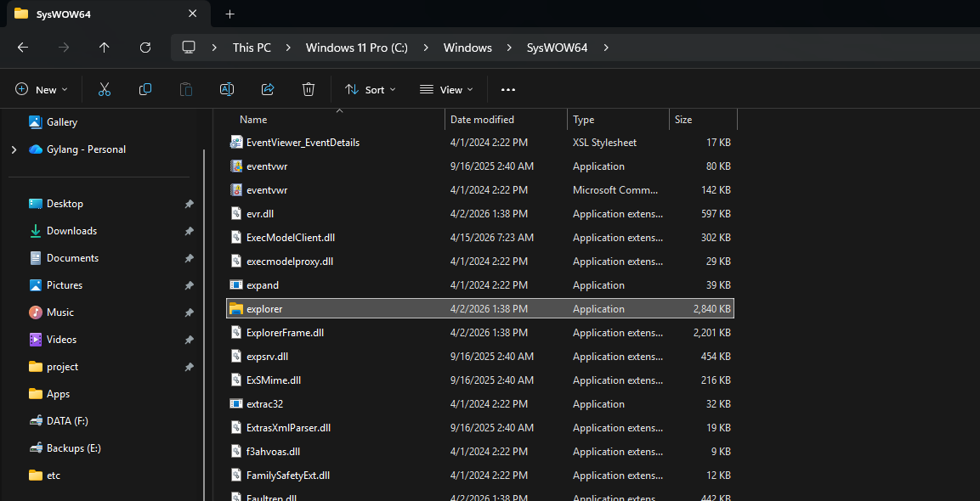980x501 pixels.
Task: Refresh the current folder view
Action: pos(145,48)
